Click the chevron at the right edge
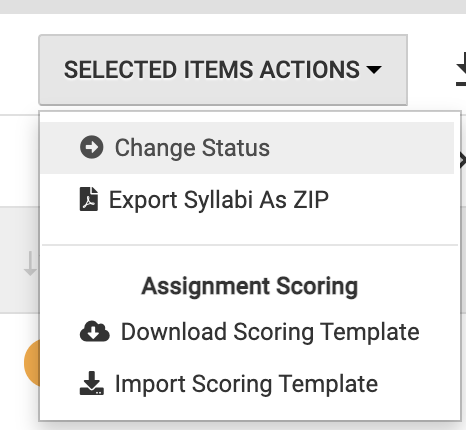Image resolution: width=466 pixels, height=430 pixels. 462,161
